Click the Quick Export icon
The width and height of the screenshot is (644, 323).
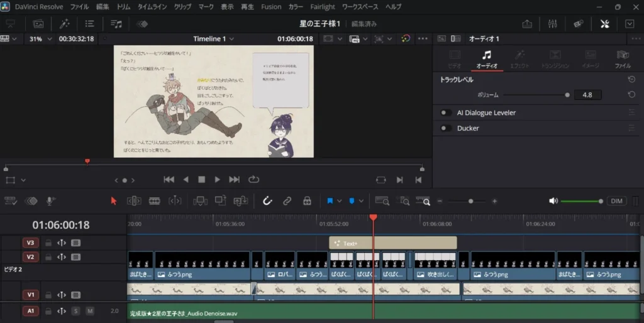(x=527, y=24)
